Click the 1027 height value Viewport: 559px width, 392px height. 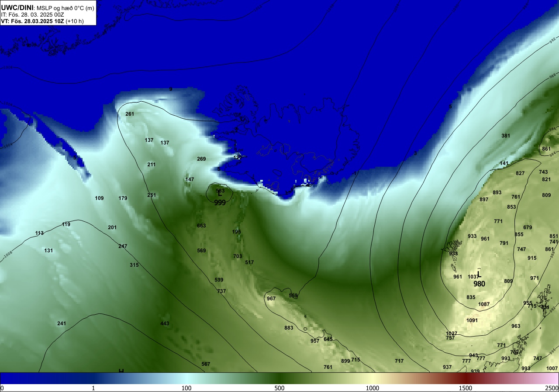[452, 334]
